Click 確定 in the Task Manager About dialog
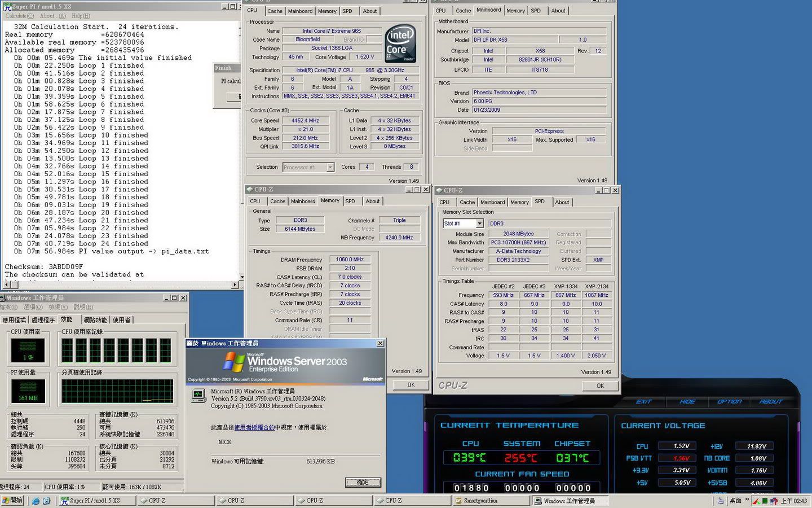 [363, 483]
